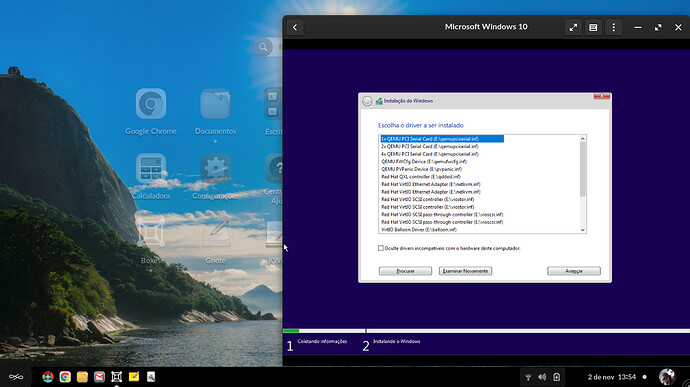This screenshot has height=387, width=690.
Task: Click the driver list scroll-down arrow
Action: [x=583, y=230]
